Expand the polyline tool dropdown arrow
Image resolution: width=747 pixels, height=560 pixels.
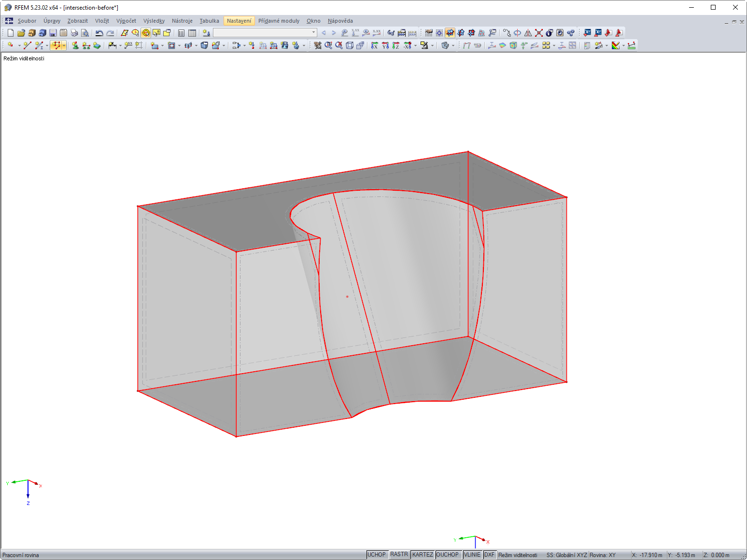pos(64,45)
